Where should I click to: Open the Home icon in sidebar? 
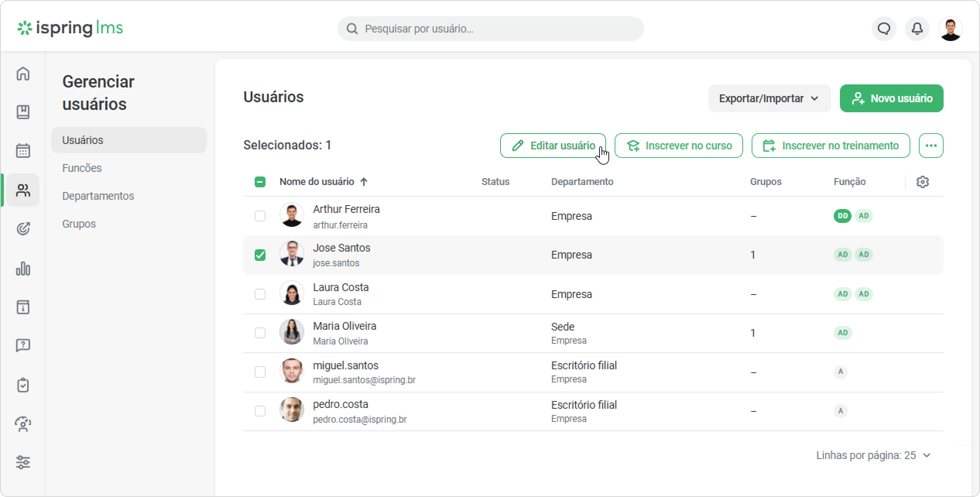click(23, 74)
